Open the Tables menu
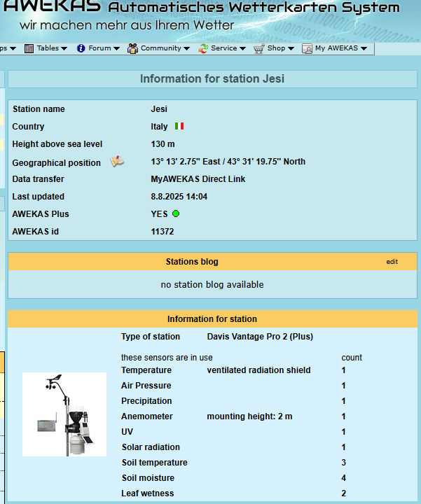The image size is (421, 504). coord(46,48)
